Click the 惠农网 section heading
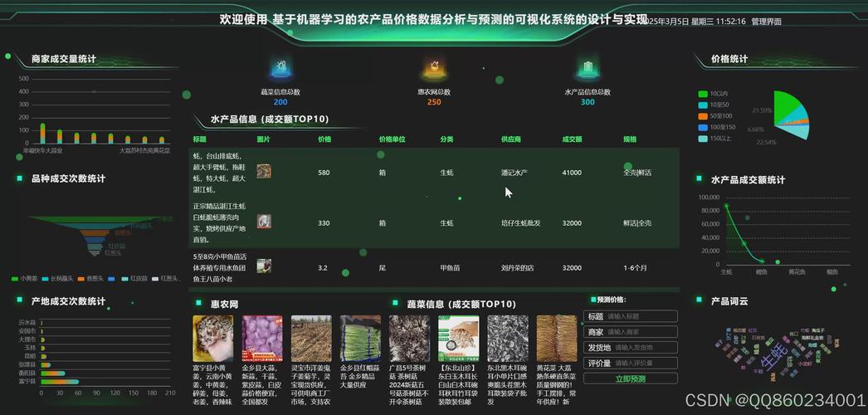The image size is (868, 415). click(225, 305)
